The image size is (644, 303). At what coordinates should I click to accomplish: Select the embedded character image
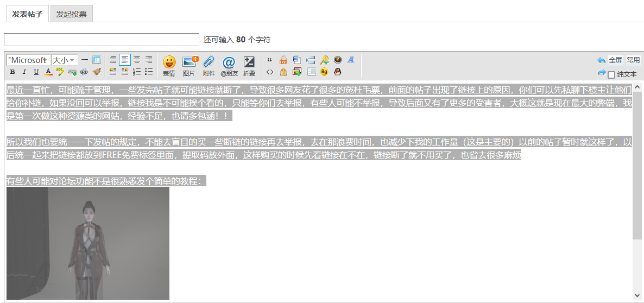point(88,243)
